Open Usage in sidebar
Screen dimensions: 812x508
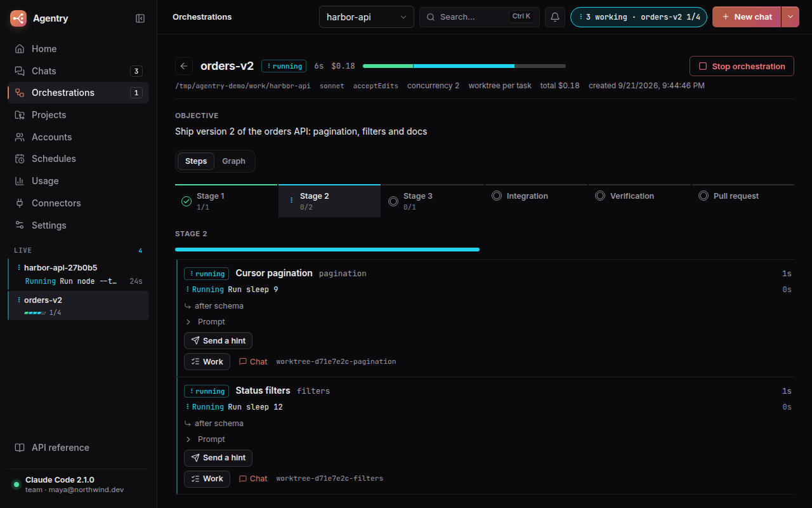[x=79, y=181]
